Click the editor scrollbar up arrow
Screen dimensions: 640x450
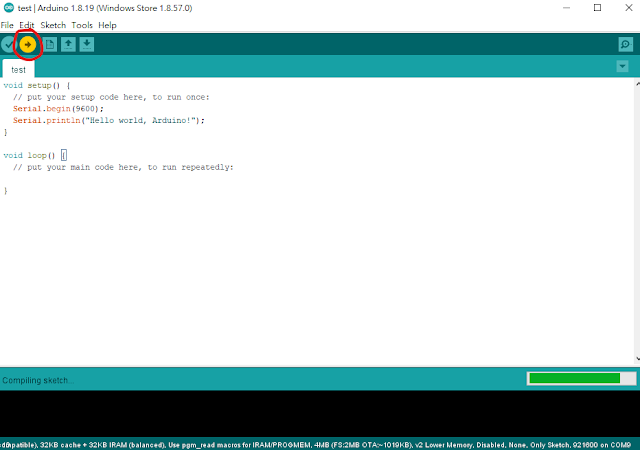637,84
